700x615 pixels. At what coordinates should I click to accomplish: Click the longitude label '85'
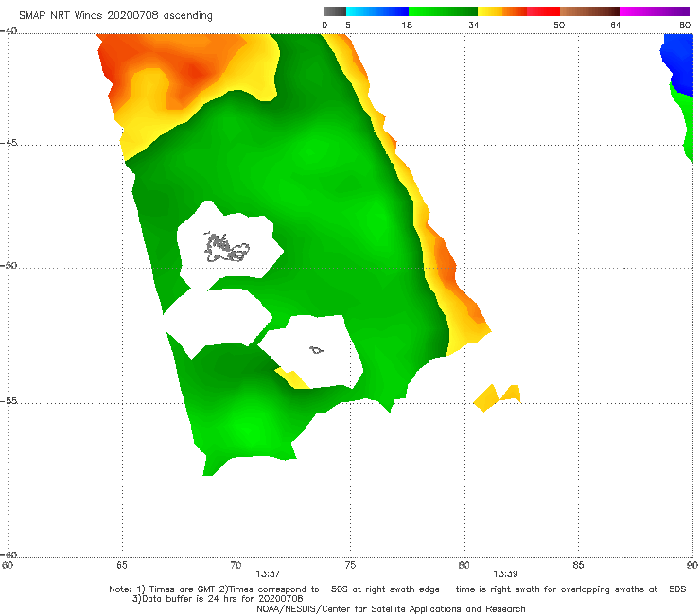point(578,565)
